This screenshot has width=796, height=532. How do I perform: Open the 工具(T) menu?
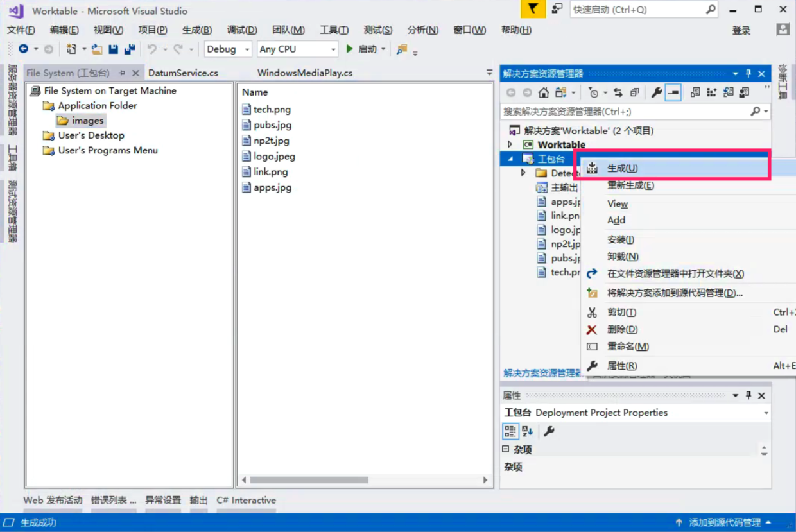click(x=334, y=30)
